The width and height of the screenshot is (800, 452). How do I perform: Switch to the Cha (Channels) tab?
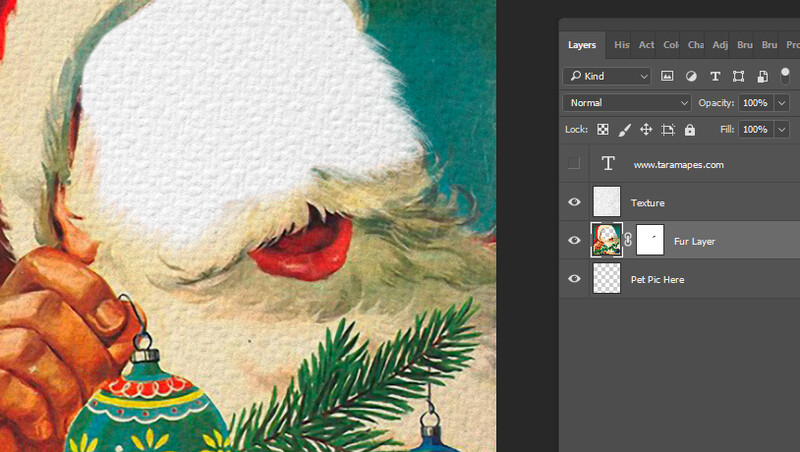coord(695,45)
